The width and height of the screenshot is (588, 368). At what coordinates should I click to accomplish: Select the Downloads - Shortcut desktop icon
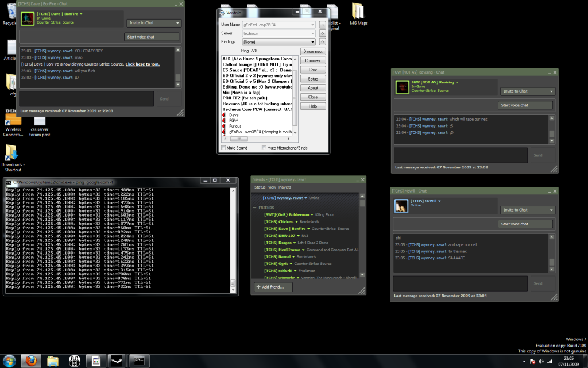[13, 159]
